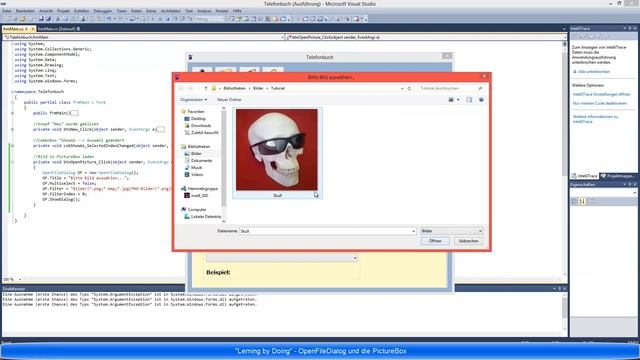Collapse the namespace Telefonbuch code block
Image resolution: width=640 pixels, height=360 pixels.
click(x=12, y=92)
